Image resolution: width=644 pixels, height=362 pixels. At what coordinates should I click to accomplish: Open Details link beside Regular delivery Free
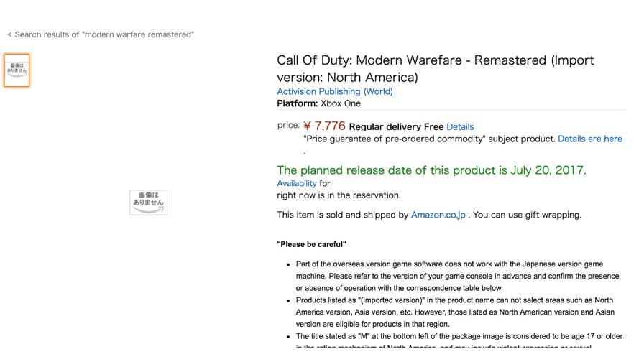point(460,127)
